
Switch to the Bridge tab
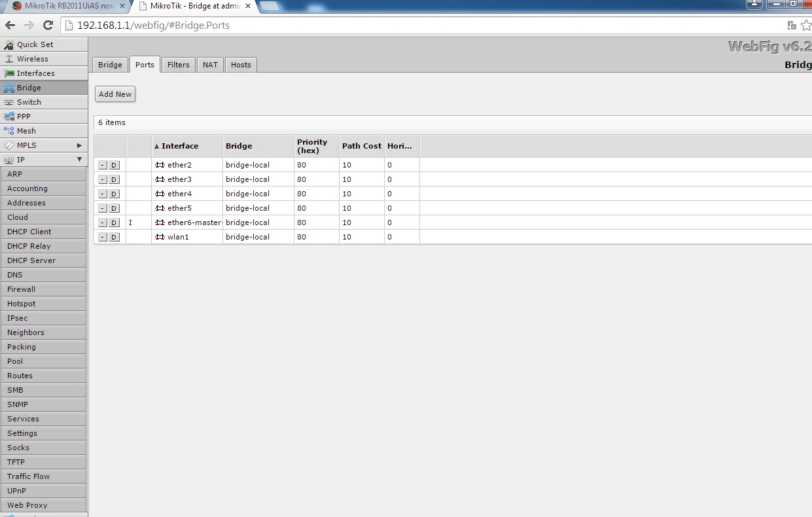[x=110, y=65]
